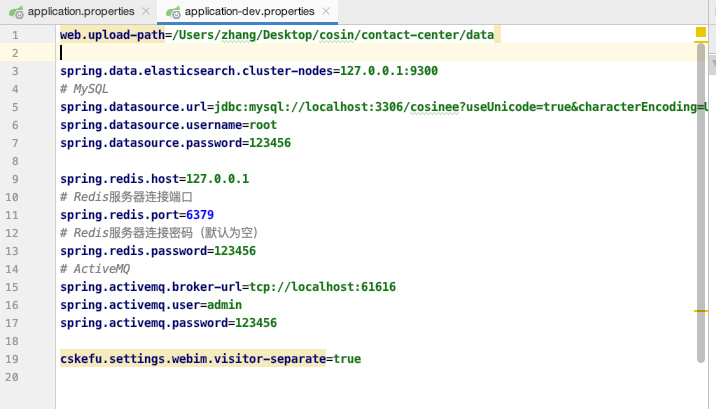Click the yellow inspection warning indicator
The width and height of the screenshot is (716, 409).
click(x=701, y=32)
